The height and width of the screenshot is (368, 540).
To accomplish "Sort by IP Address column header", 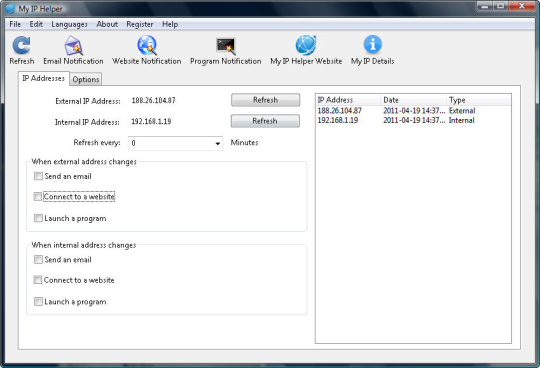I will [x=348, y=100].
